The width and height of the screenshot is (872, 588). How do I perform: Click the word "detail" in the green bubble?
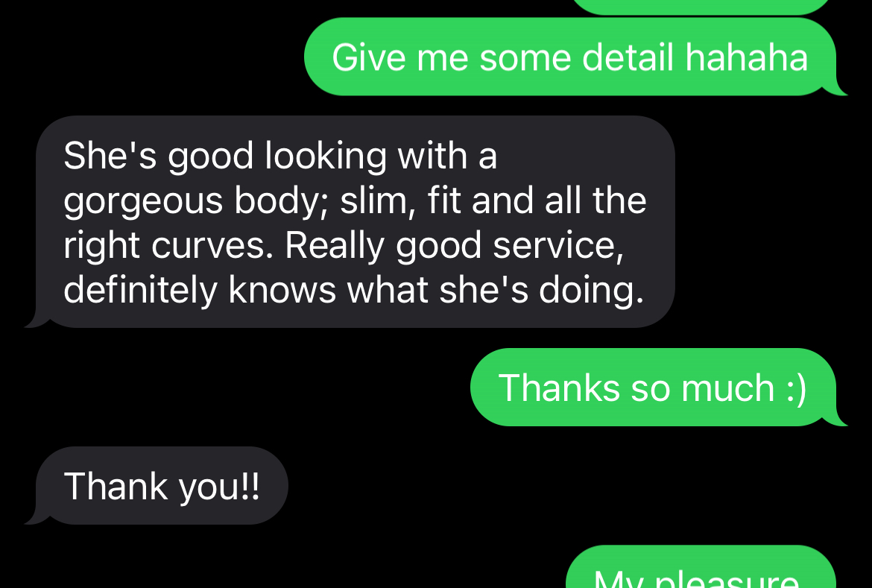[628, 57]
